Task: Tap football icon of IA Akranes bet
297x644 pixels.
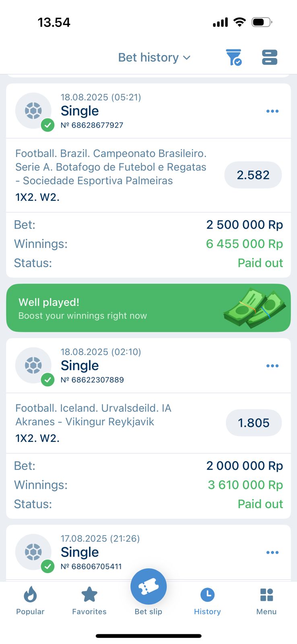Action: 33,365
